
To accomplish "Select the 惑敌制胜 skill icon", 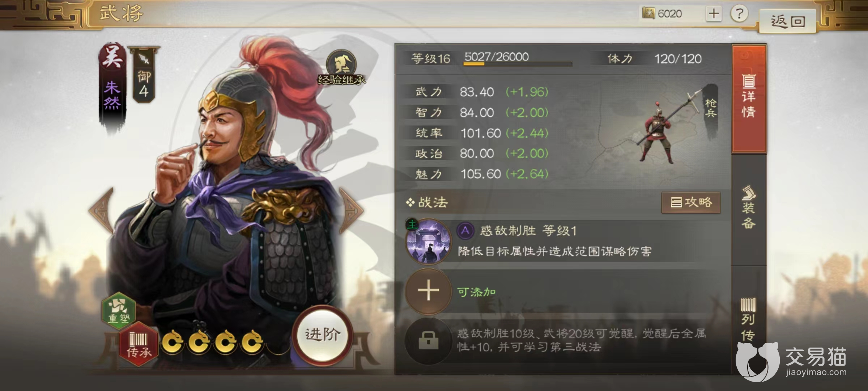I will pyautogui.click(x=429, y=241).
